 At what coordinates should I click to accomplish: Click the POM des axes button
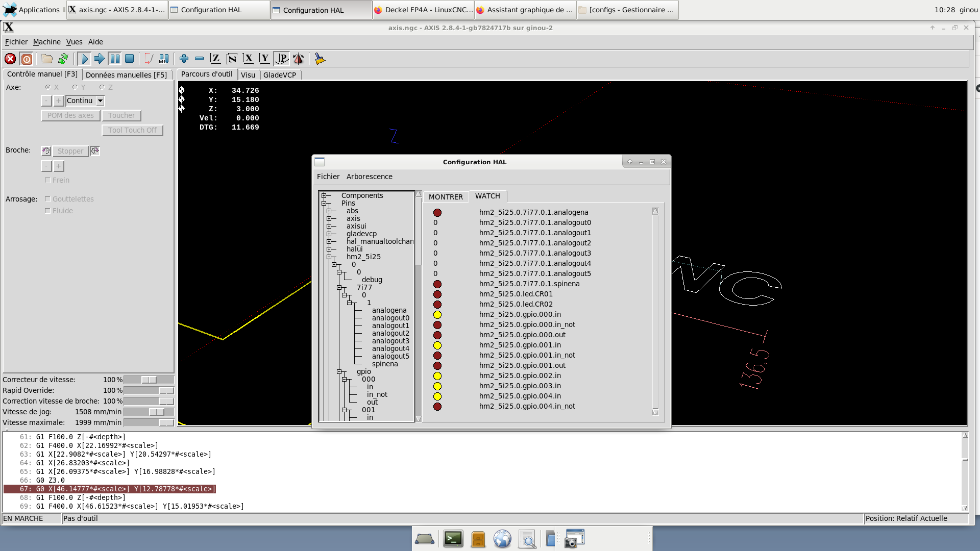point(70,116)
